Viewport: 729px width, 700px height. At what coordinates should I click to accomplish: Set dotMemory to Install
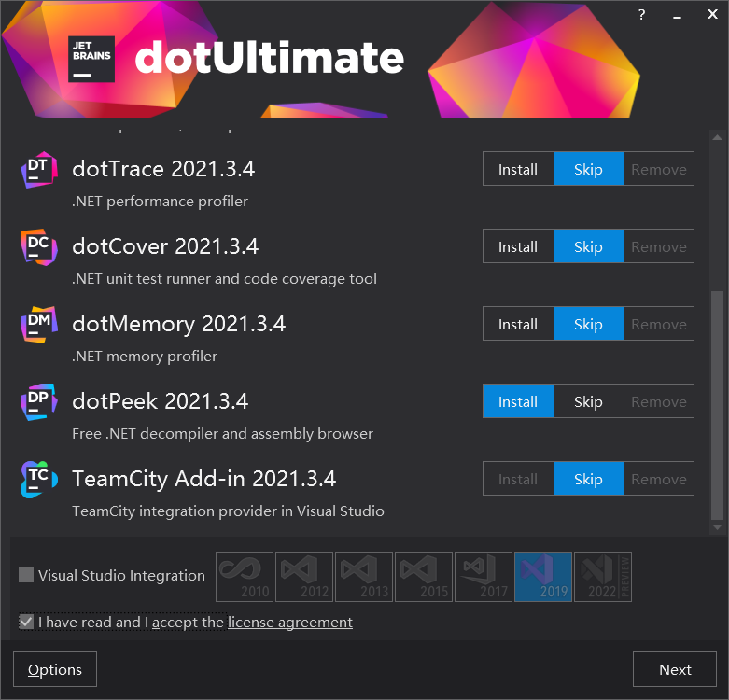(x=518, y=324)
